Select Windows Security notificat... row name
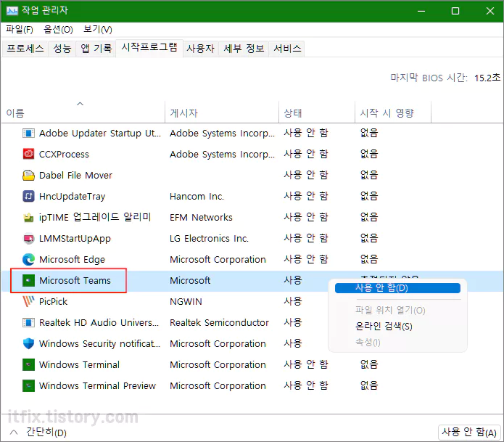The width and height of the screenshot is (504, 442). pyautogui.click(x=99, y=343)
